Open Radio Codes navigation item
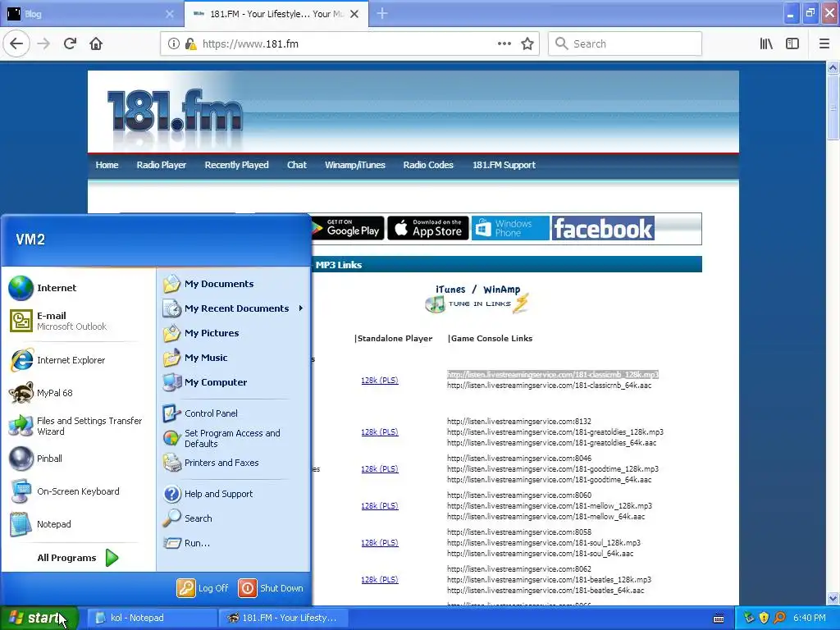This screenshot has width=840, height=630. tap(428, 165)
